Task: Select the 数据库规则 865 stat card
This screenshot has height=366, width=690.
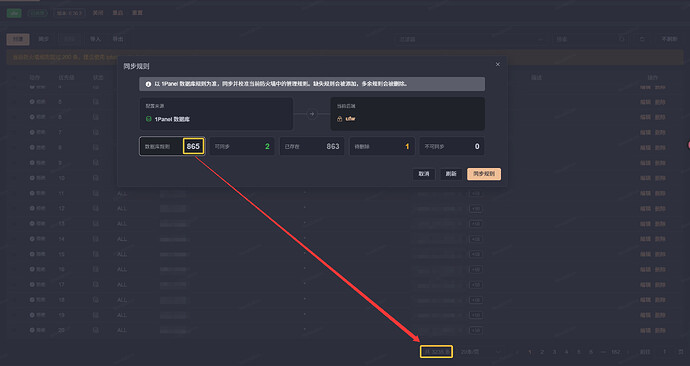Action: [172, 146]
